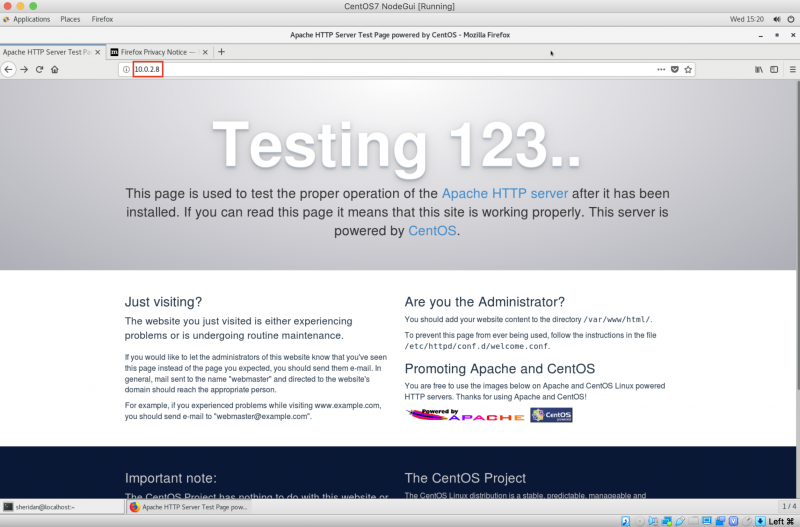Click the "Just visiting?" heading

pos(163,302)
